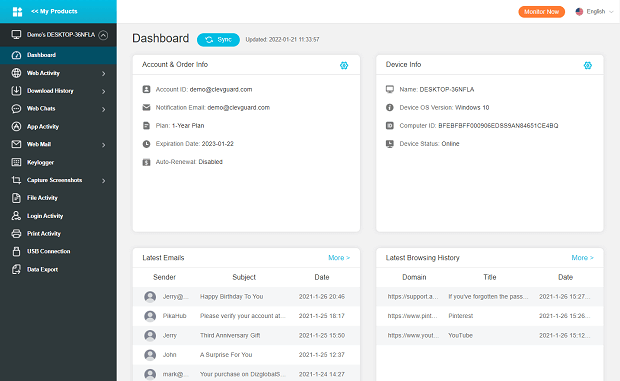
Task: Click the Capture Screenshots crop icon
Action: click(x=16, y=180)
